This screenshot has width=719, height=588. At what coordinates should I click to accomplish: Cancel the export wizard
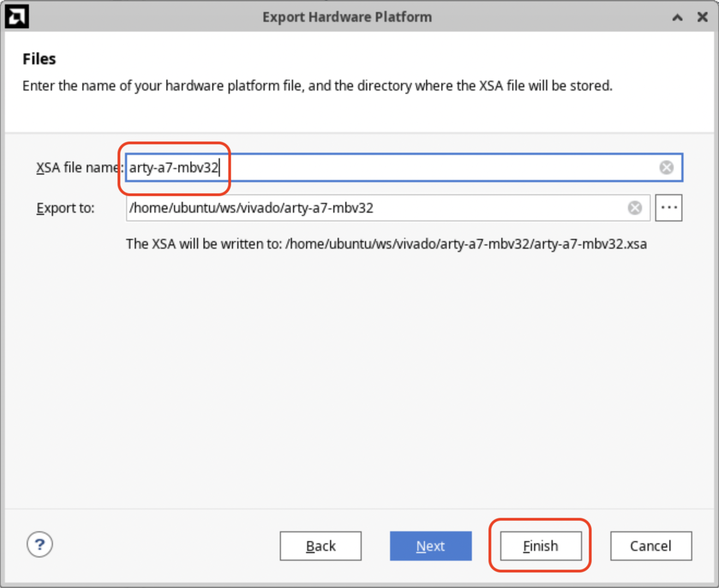tap(651, 546)
